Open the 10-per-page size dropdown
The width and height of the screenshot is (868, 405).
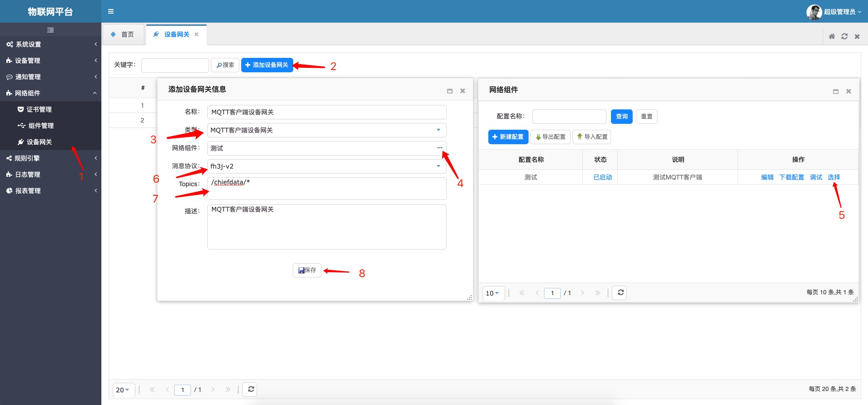(492, 293)
